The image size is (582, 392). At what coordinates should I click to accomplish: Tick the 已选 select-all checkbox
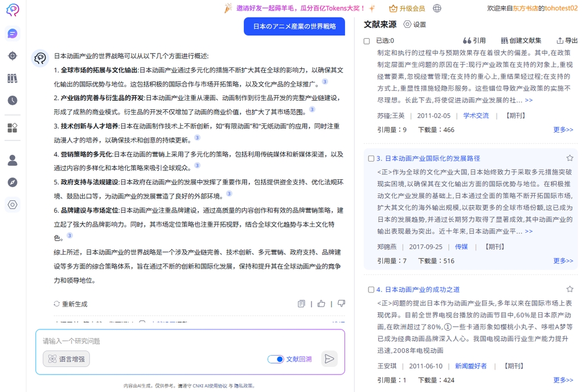(x=367, y=41)
